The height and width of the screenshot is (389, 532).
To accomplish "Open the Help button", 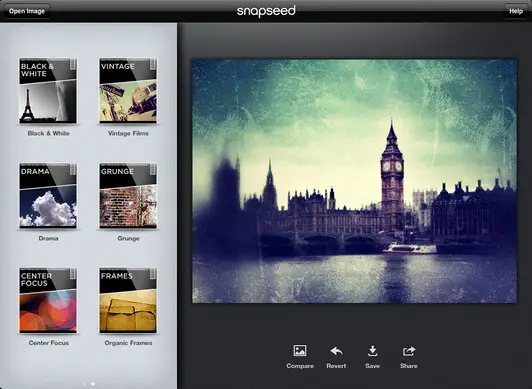I will pyautogui.click(x=516, y=11).
